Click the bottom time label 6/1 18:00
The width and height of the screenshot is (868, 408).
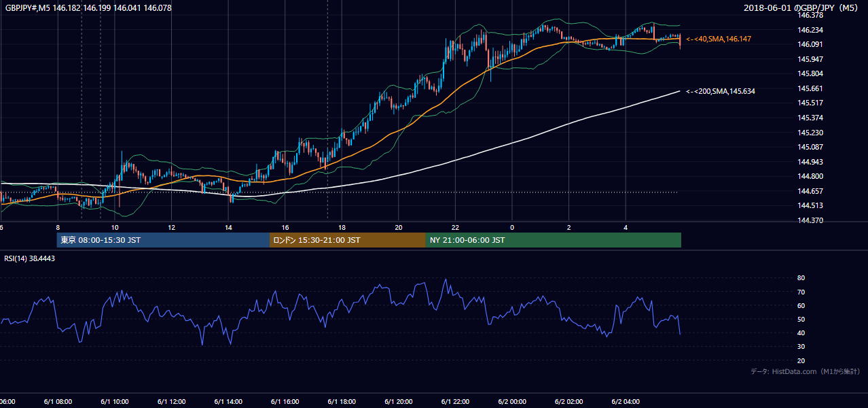(342, 402)
